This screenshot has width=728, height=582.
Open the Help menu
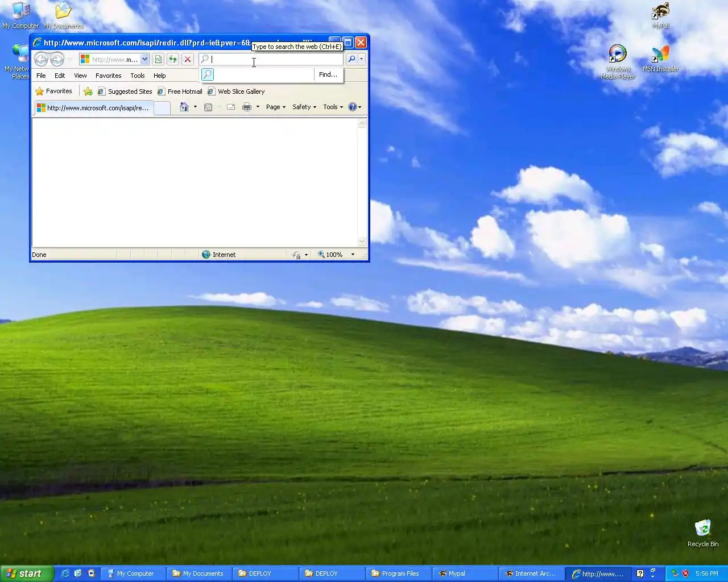[159, 76]
